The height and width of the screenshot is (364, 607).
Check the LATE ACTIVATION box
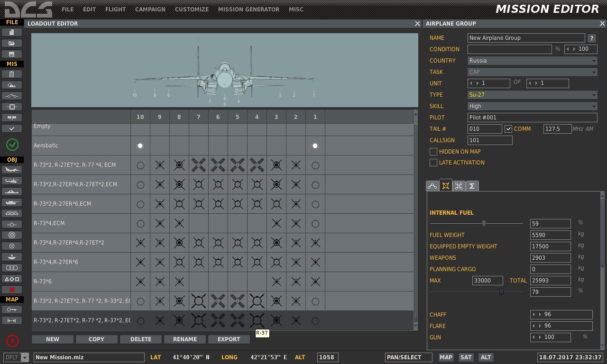[433, 163]
